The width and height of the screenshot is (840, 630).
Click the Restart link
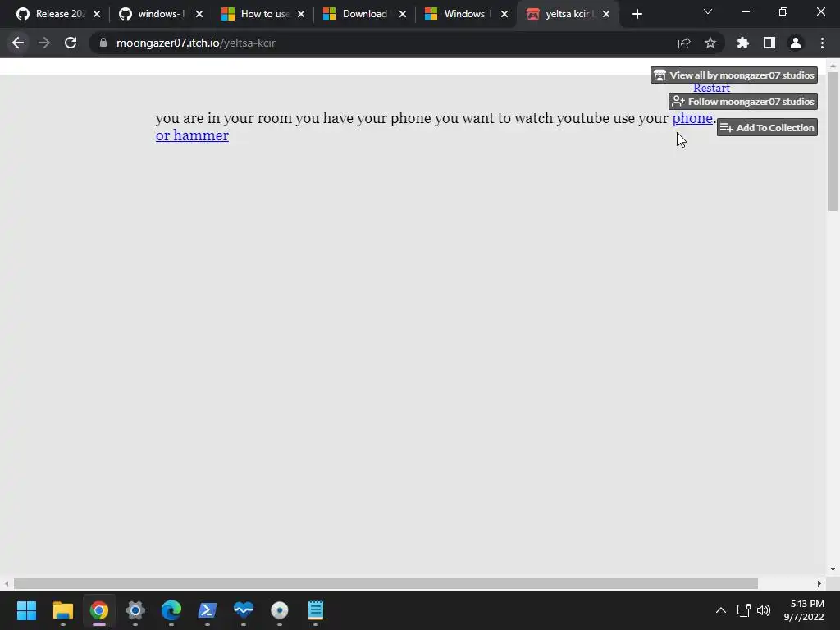tap(711, 88)
